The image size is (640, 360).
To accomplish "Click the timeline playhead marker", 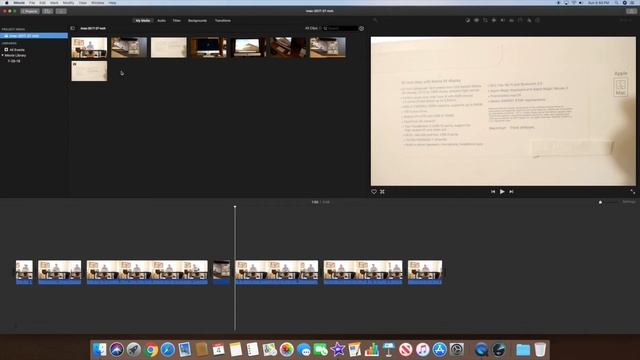I will pos(235,207).
